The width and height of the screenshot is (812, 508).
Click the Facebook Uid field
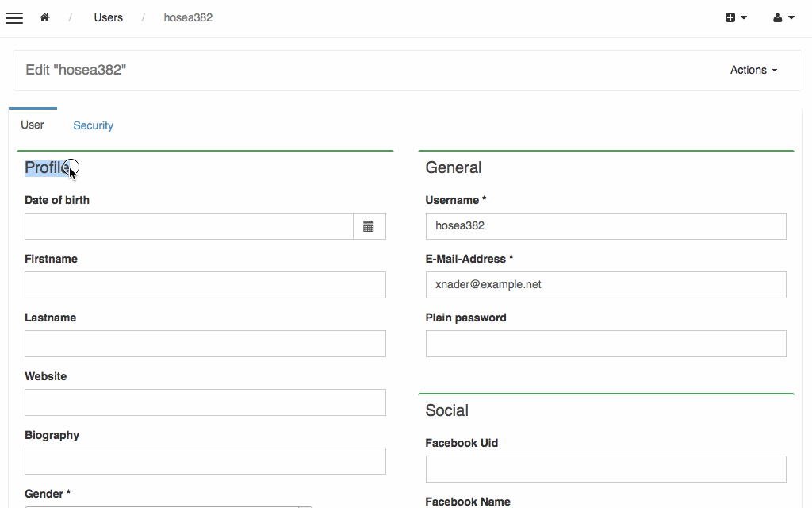coord(606,469)
